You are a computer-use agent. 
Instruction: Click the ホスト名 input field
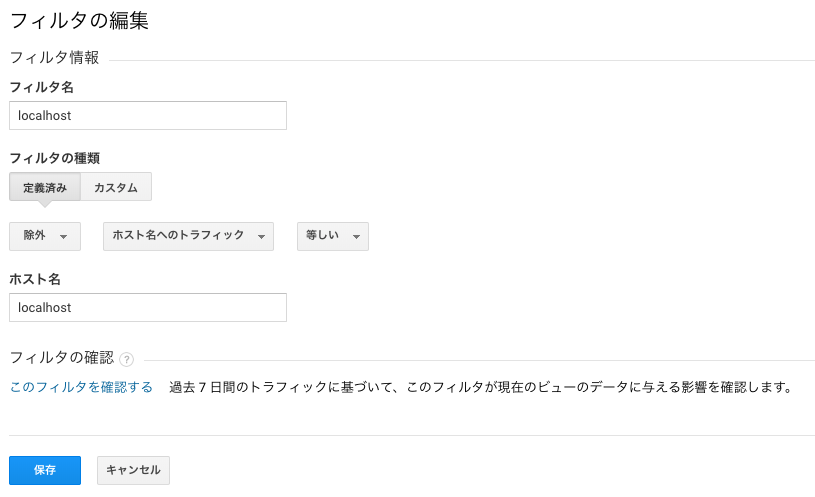click(148, 307)
